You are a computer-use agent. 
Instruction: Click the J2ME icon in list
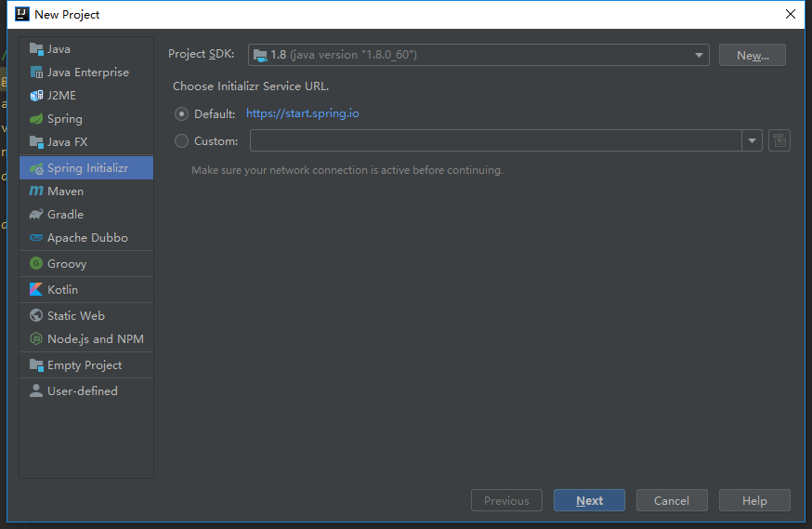(36, 96)
